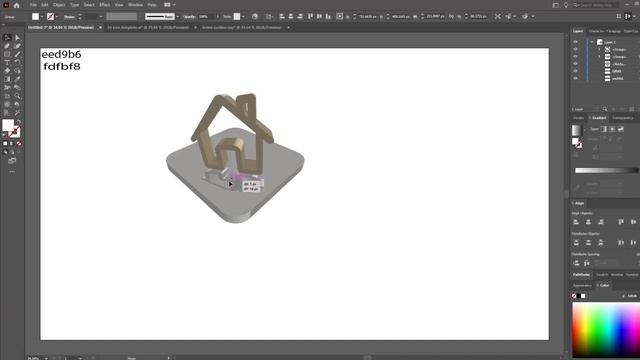Click horizontal align center in control bar

click(291, 16)
